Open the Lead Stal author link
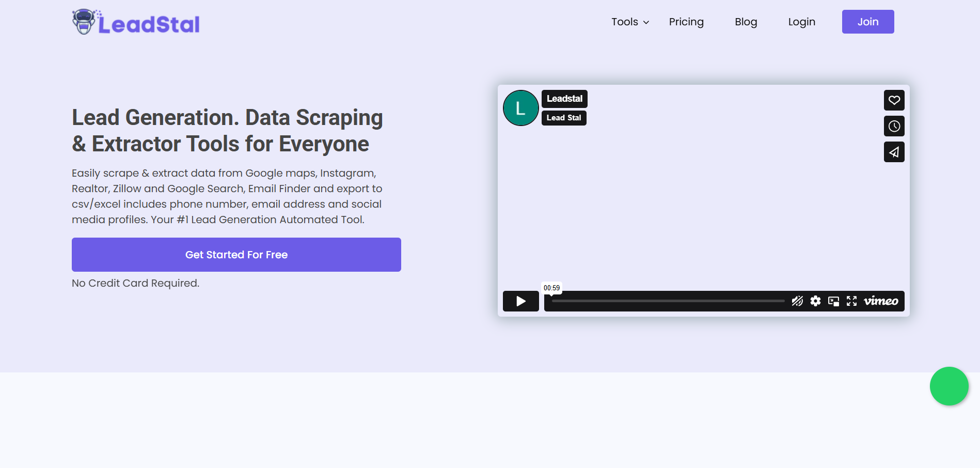The image size is (980, 468). (x=564, y=118)
